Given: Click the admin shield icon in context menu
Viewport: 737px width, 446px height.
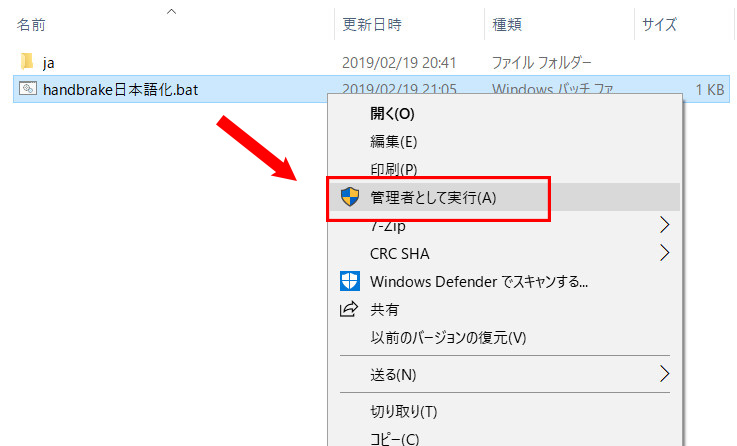Looking at the screenshot, I should [350, 197].
